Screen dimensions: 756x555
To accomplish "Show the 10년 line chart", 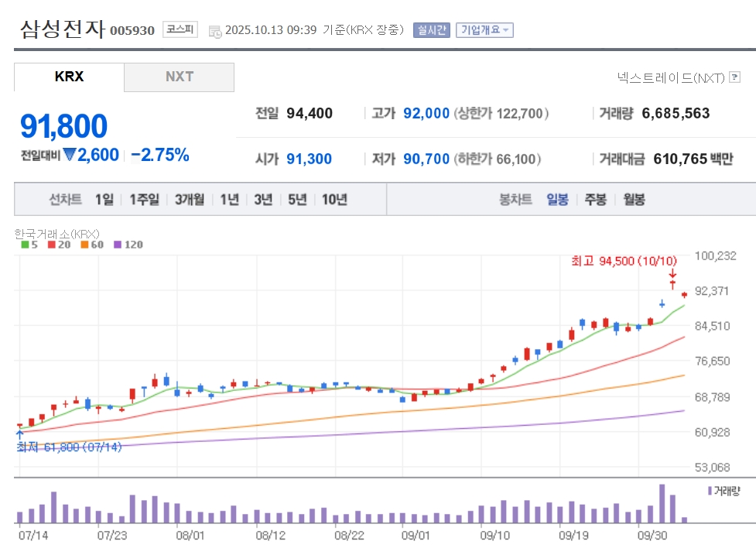I will click(334, 199).
